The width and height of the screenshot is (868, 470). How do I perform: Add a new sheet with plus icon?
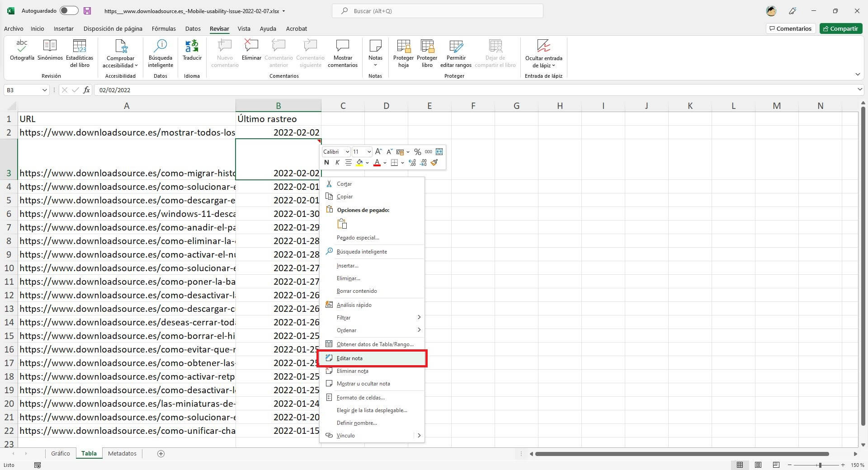pos(161,453)
